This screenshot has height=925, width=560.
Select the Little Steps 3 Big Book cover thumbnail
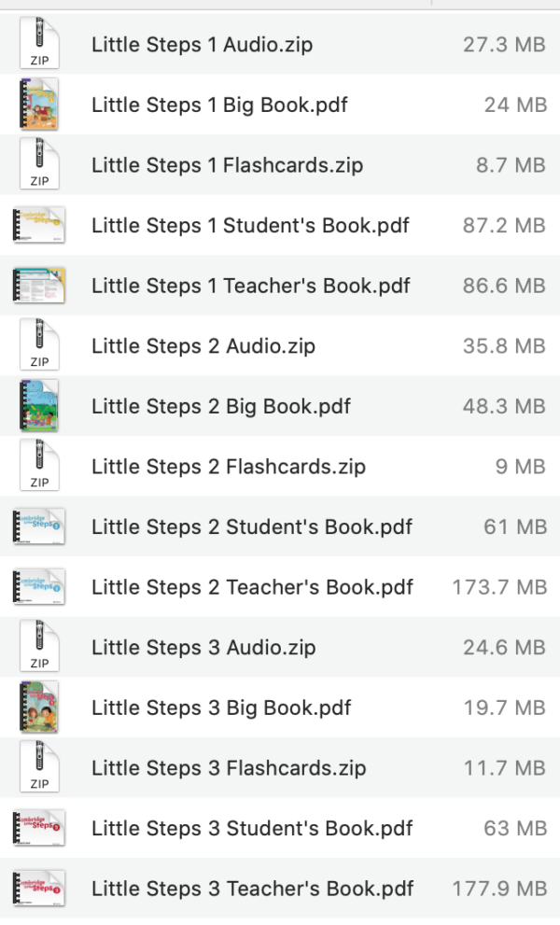point(38,708)
